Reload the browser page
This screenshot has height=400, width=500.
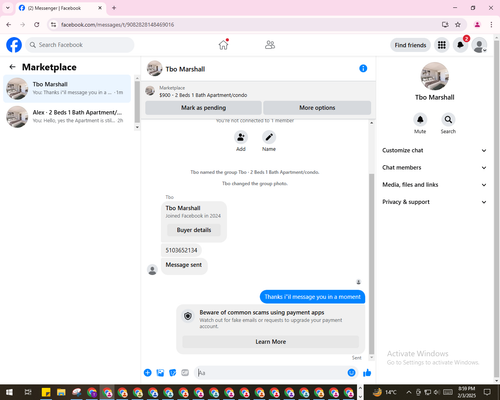[37, 25]
